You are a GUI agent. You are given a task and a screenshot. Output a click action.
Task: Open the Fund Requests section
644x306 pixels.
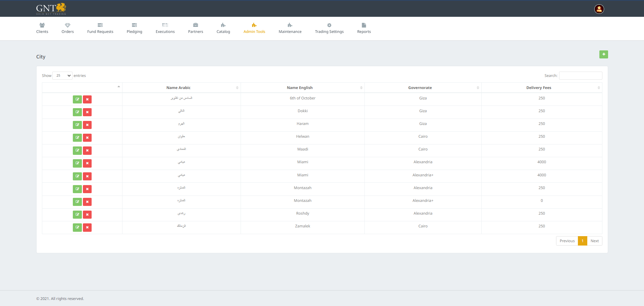point(100,28)
